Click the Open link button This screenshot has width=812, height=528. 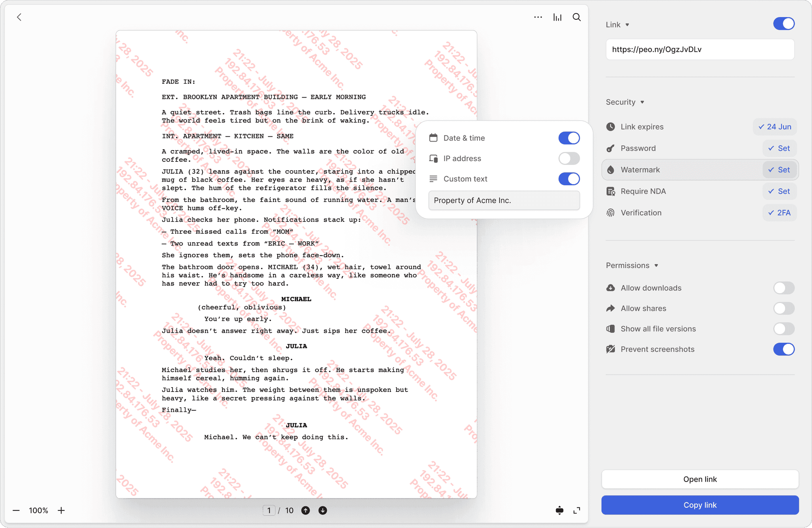click(700, 479)
